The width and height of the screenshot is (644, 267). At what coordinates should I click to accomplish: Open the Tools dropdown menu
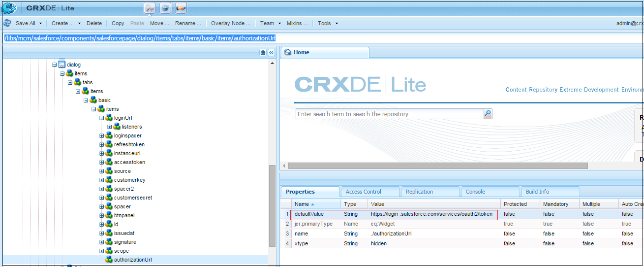(x=328, y=23)
